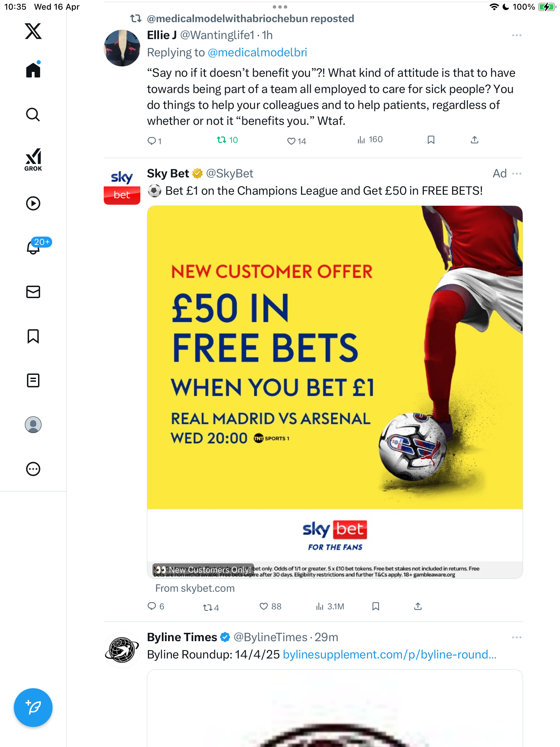Open the profile avatar in sidebar
Screen dimensions: 560x747
click(33, 425)
